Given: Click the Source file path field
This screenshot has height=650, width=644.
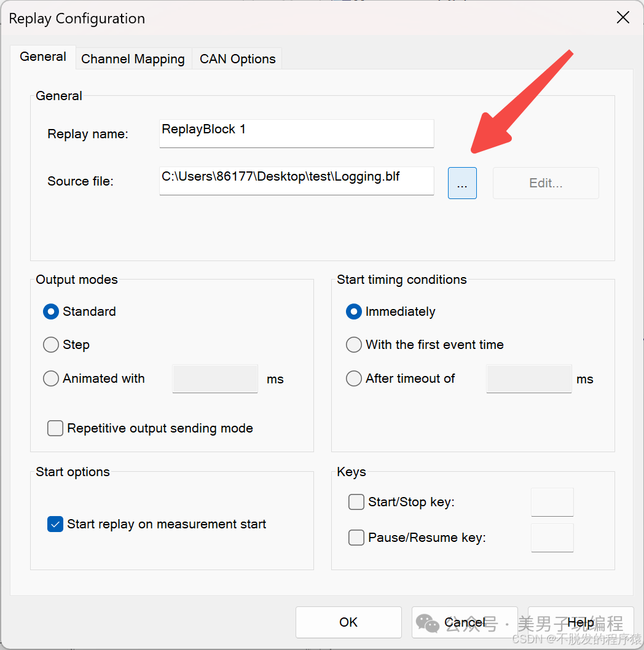Looking at the screenshot, I should 296,181.
